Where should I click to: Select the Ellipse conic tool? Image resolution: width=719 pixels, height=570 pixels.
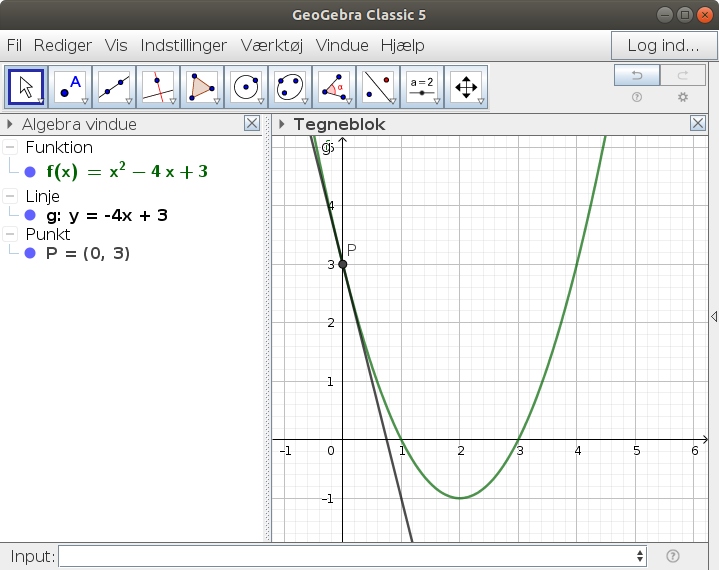(x=290, y=87)
